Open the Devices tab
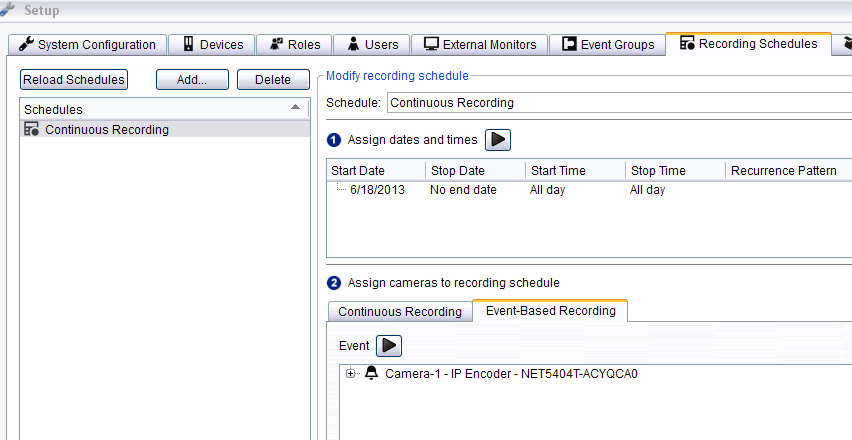Image resolution: width=852 pixels, height=440 pixels. (x=211, y=44)
